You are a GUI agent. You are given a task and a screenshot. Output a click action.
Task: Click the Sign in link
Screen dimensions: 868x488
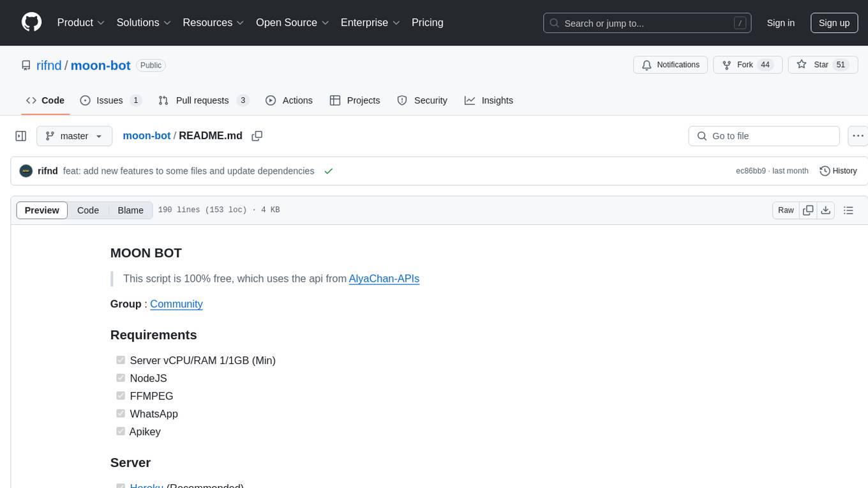[781, 23]
